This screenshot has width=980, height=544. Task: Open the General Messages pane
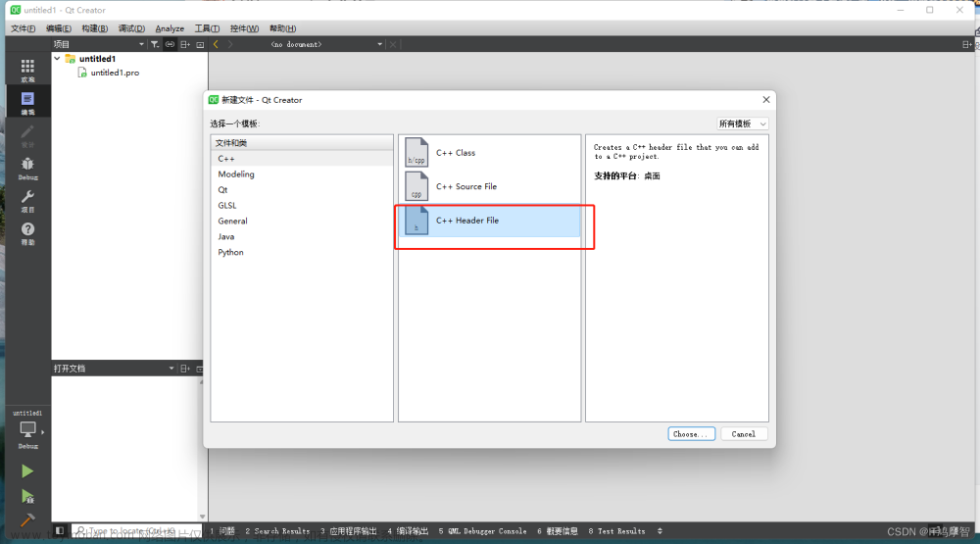point(558,531)
